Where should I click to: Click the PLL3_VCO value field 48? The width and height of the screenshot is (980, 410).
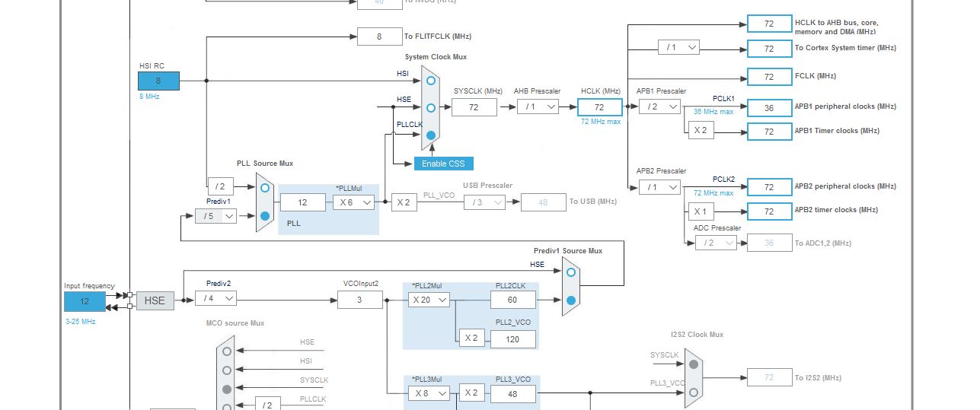[513, 394]
